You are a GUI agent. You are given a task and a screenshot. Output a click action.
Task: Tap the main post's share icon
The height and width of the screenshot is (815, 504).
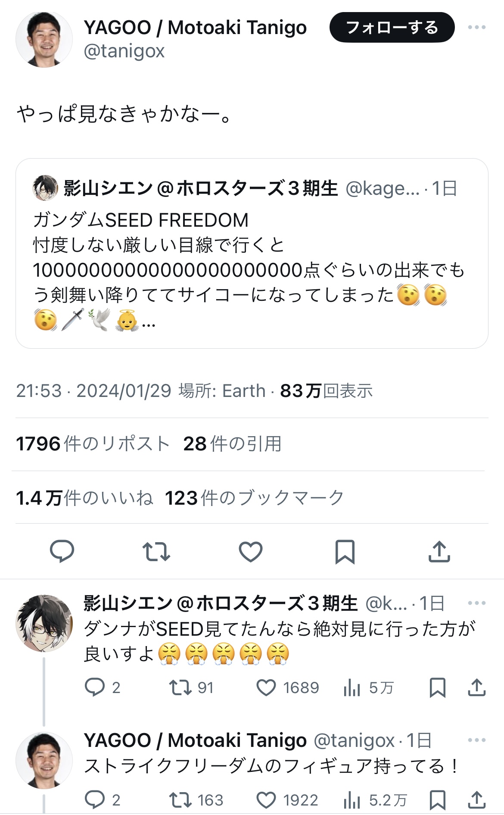(x=439, y=552)
